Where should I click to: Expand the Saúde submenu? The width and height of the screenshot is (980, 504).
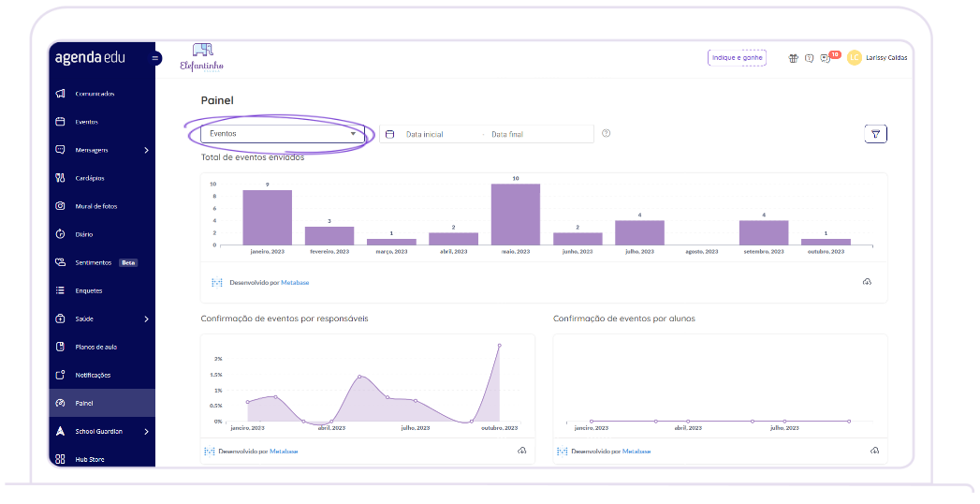click(146, 319)
